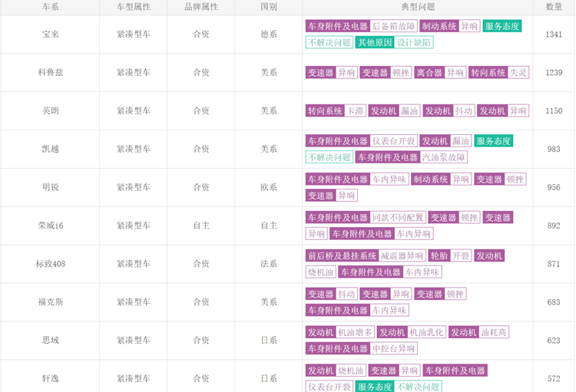Image resolution: width=576 pixels, height=392 pixels.
Task: Click the 服务态度 tag in 宝来 row
Action: [x=502, y=26]
